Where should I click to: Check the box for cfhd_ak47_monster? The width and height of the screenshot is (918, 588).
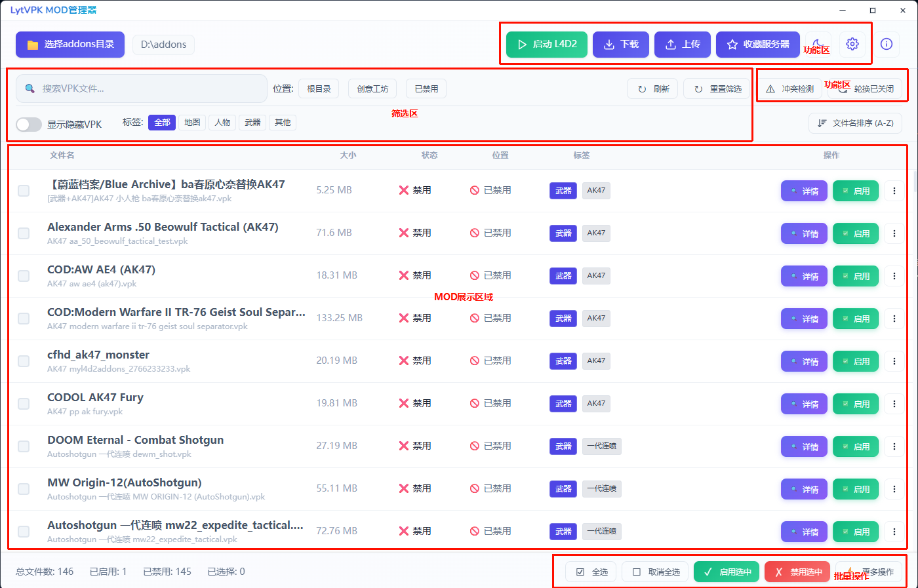click(x=24, y=361)
